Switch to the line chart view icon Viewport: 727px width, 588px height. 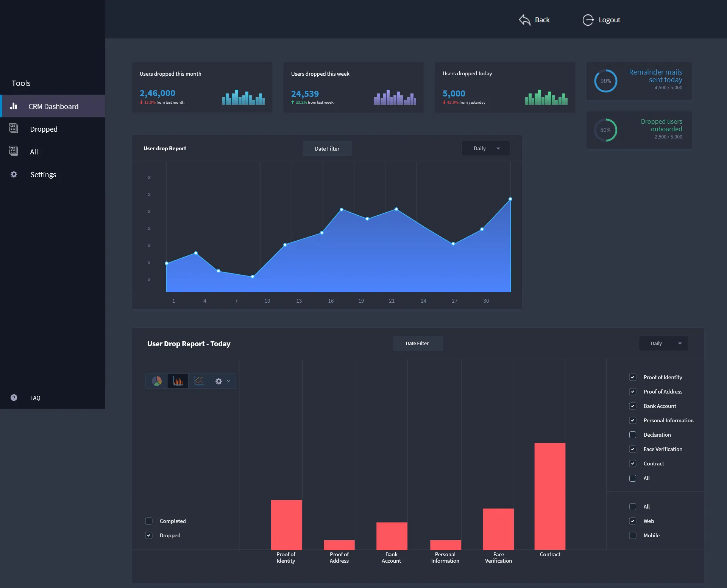199,381
